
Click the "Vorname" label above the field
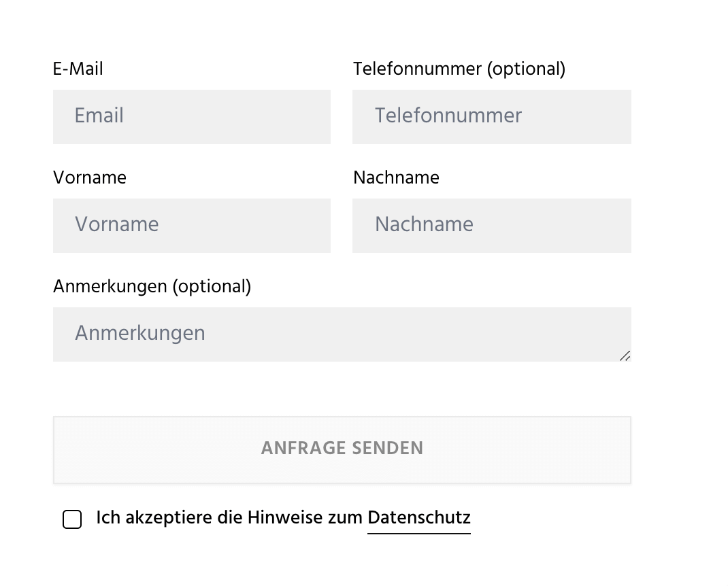(90, 177)
